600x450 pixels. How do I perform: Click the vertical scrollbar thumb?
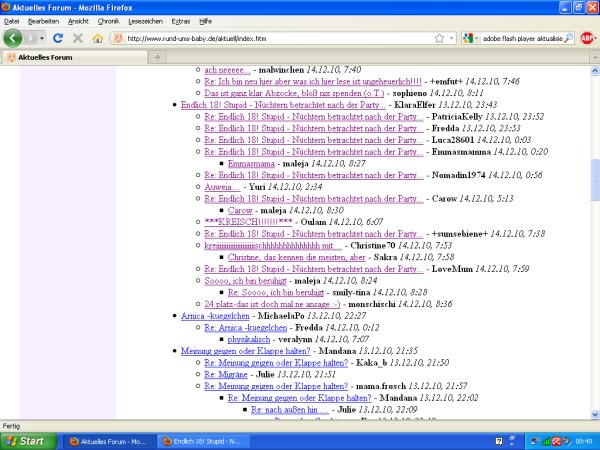pyautogui.click(x=595, y=179)
